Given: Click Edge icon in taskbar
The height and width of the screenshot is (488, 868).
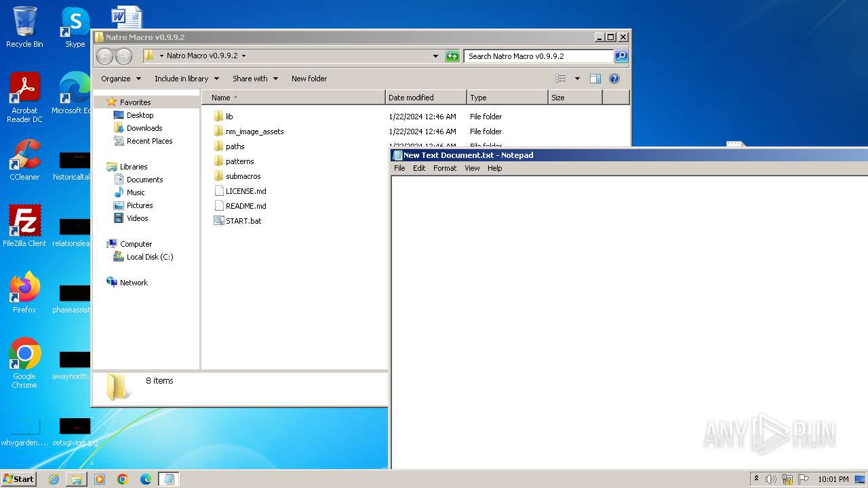Looking at the screenshot, I should 146,479.
